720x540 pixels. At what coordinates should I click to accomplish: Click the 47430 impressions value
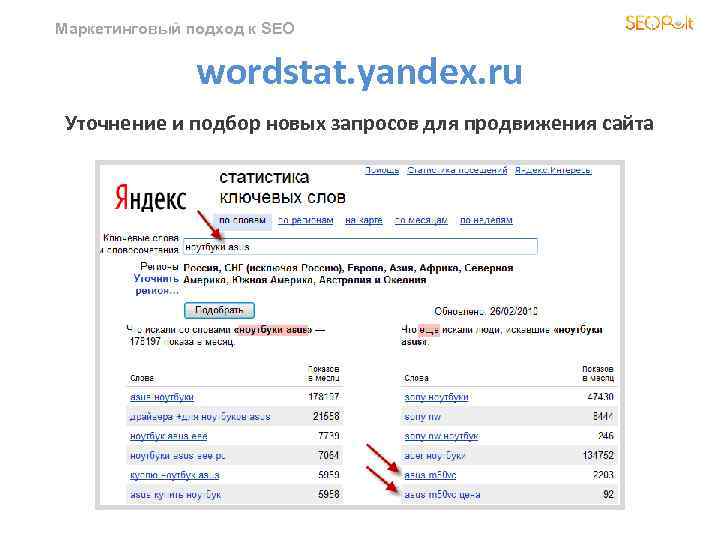(x=600, y=397)
